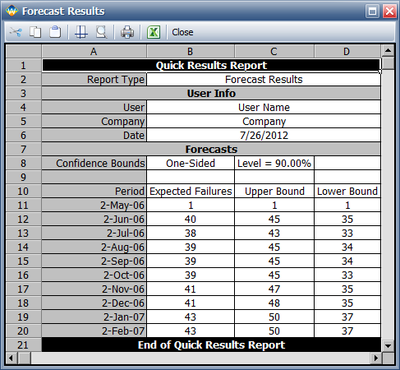Click the 'Period' label cell
Image resolution: width=400 pixels, height=370 pixels.
pyautogui.click(x=94, y=191)
